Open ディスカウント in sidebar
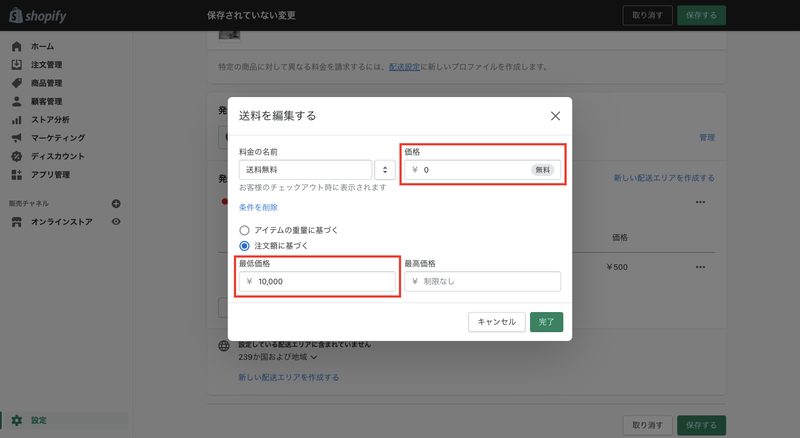Viewport: 800px width, 438px height. point(58,156)
